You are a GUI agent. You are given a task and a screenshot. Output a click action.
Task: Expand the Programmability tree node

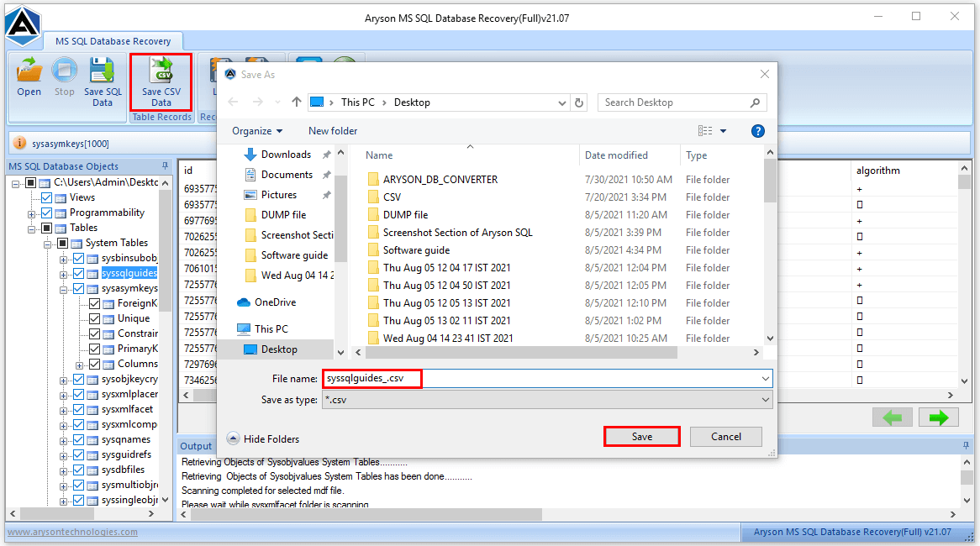pos(31,214)
